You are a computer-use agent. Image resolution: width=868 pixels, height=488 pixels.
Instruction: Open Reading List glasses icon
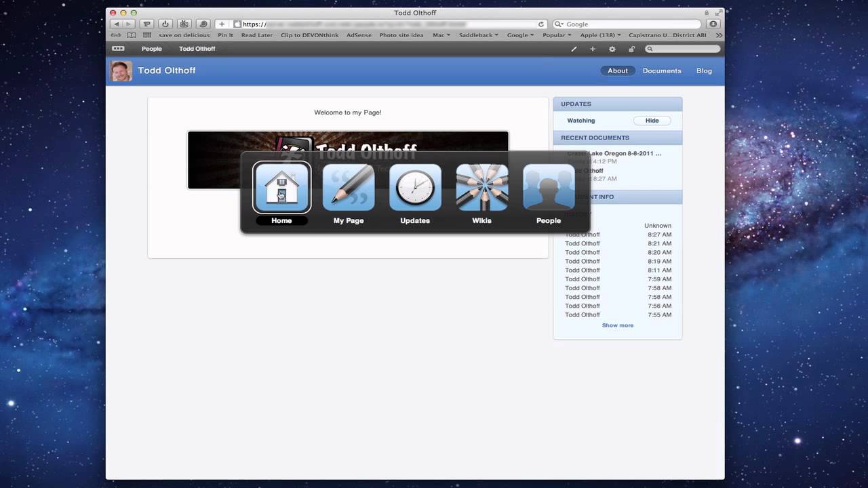click(x=116, y=35)
